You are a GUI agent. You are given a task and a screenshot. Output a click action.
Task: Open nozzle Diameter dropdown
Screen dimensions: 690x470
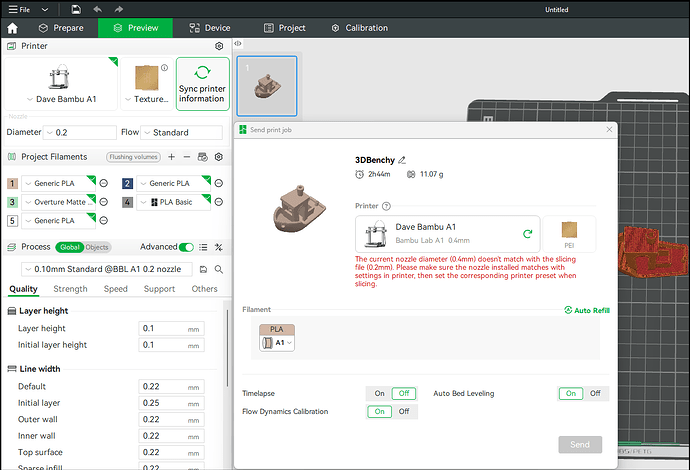(80, 132)
